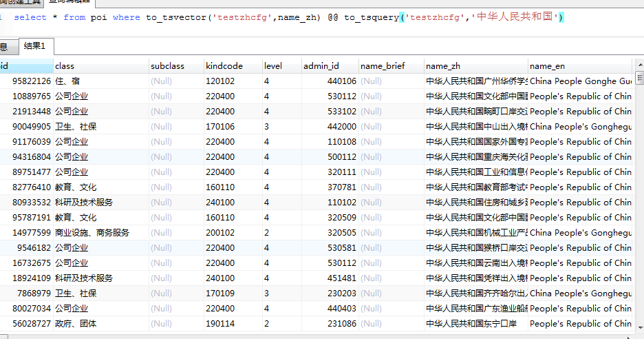Switch to the 结果1 result tab

point(35,46)
